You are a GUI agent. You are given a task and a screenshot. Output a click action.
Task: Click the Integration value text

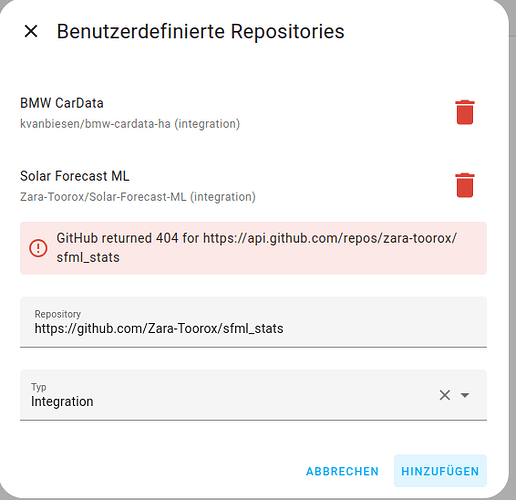click(x=62, y=402)
